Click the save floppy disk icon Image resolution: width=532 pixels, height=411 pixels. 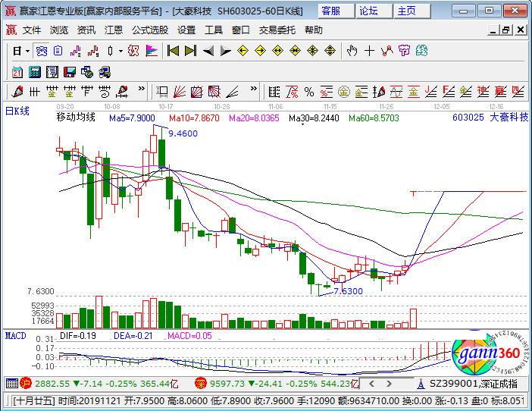pyautogui.click(x=70, y=72)
